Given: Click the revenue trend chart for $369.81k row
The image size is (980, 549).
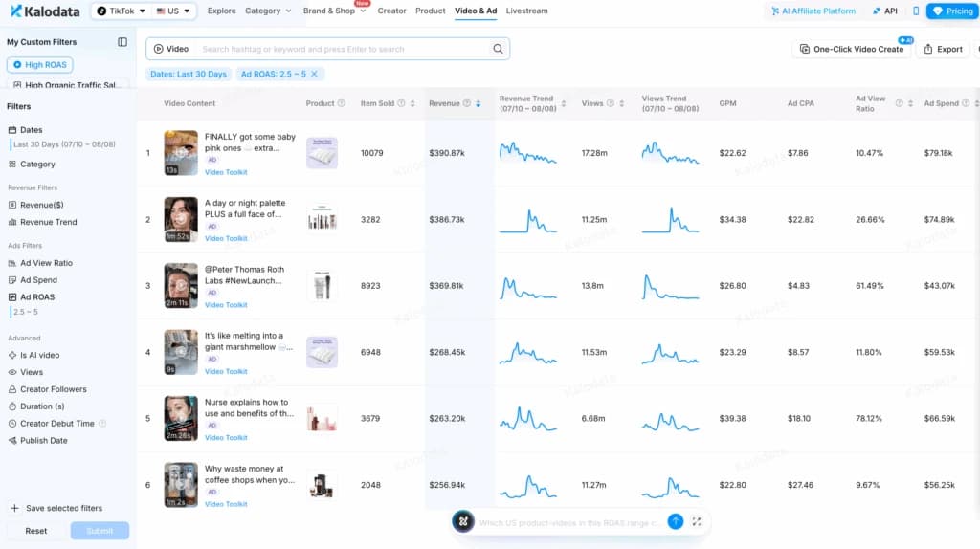Looking at the screenshot, I should pos(527,287).
